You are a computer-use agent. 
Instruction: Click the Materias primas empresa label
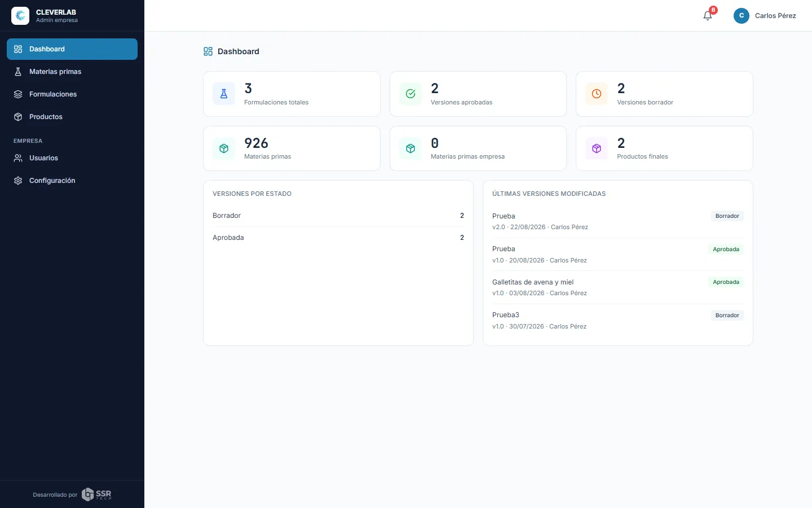(467, 156)
